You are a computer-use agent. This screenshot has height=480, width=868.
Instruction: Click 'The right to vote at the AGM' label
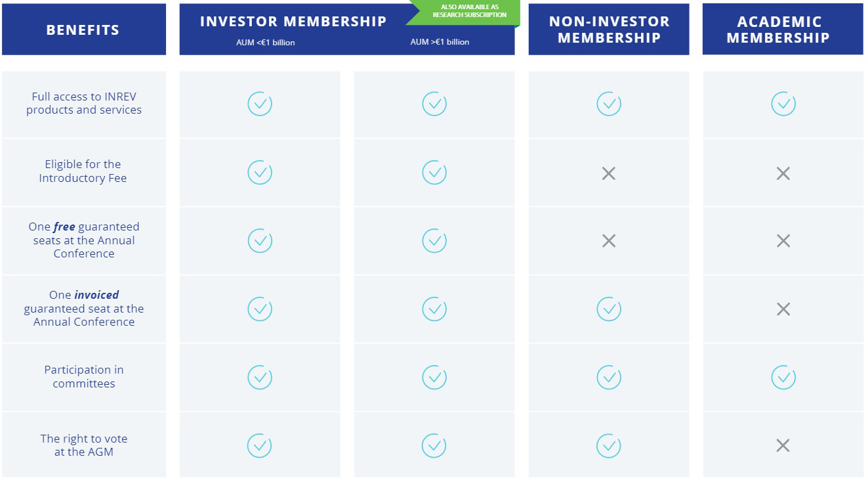pos(84,445)
